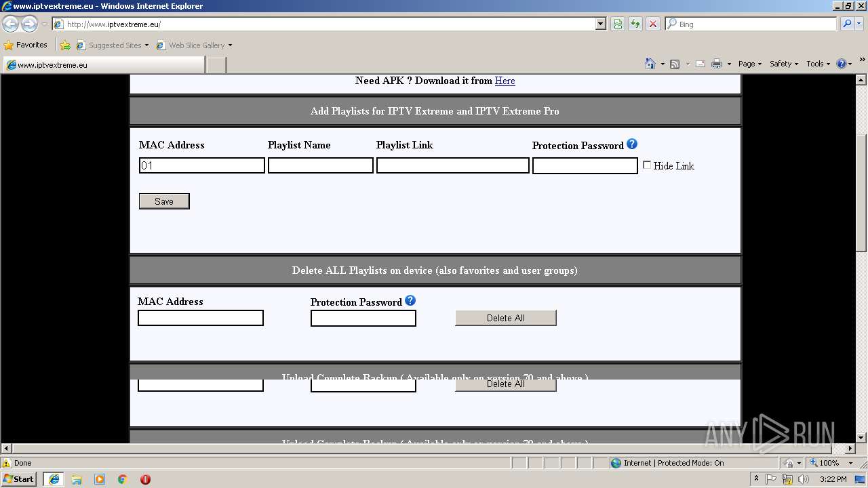Click the lower duplicated Delete All button
The height and width of the screenshot is (488, 868).
tap(506, 384)
